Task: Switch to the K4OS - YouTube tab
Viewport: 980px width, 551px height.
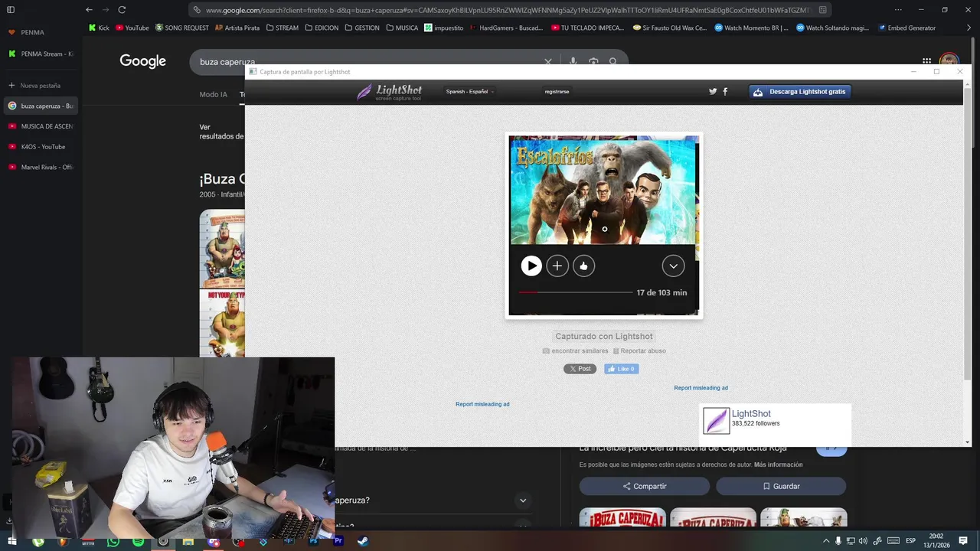Action: tap(41, 146)
